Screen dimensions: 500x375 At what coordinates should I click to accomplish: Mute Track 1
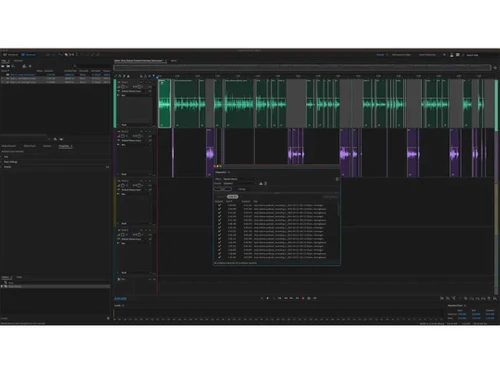pos(141,82)
